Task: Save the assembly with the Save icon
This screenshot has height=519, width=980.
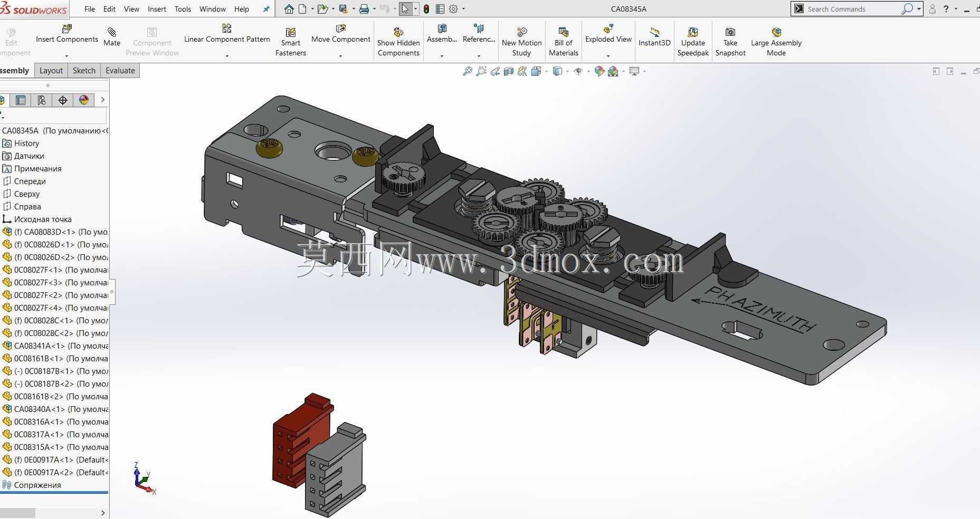Action: click(343, 9)
